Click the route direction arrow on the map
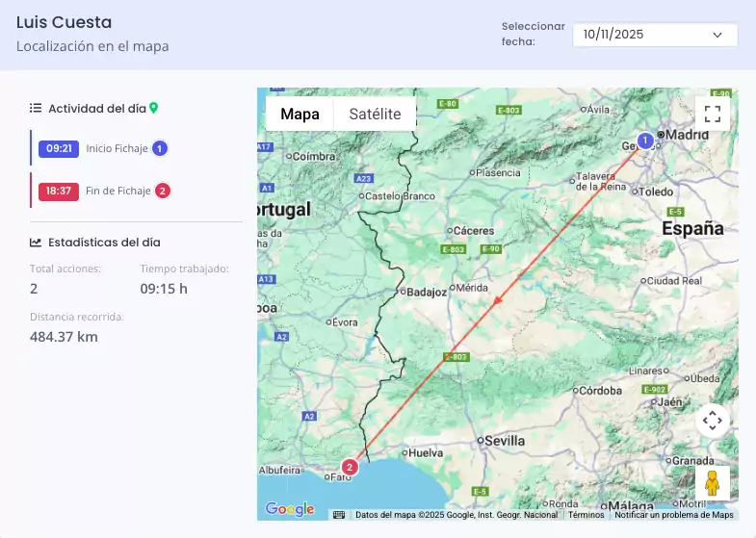This screenshot has width=756, height=538. point(499,303)
